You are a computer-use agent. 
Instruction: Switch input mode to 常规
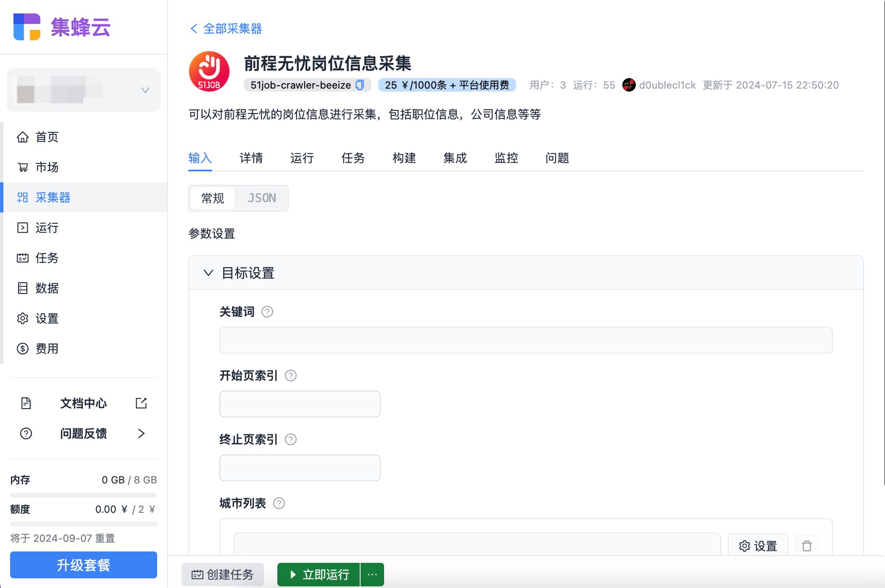point(213,198)
